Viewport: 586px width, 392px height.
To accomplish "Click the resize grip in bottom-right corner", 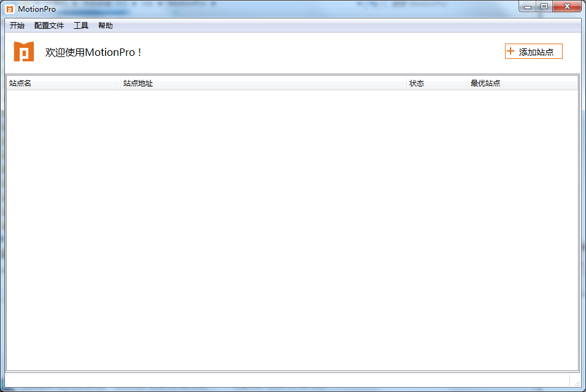I will click(577, 385).
